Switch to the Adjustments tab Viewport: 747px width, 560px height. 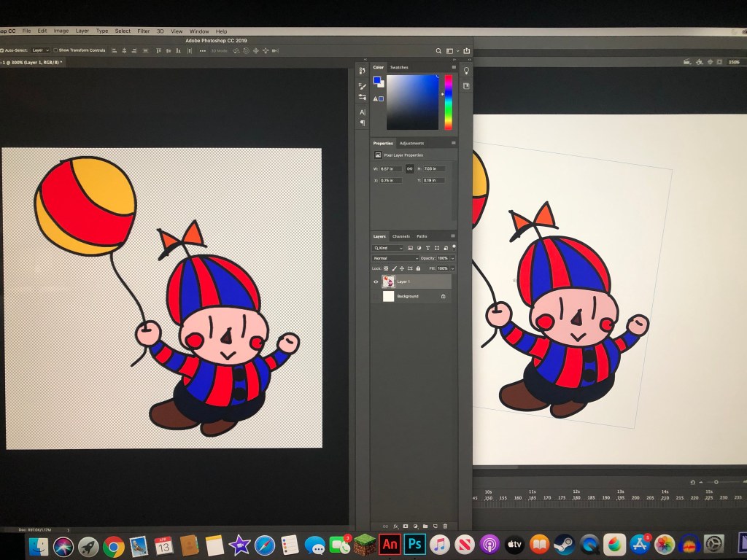411,143
